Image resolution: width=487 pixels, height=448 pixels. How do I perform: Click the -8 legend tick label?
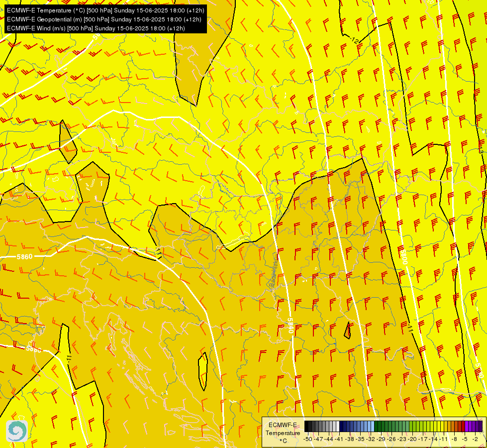455,439
